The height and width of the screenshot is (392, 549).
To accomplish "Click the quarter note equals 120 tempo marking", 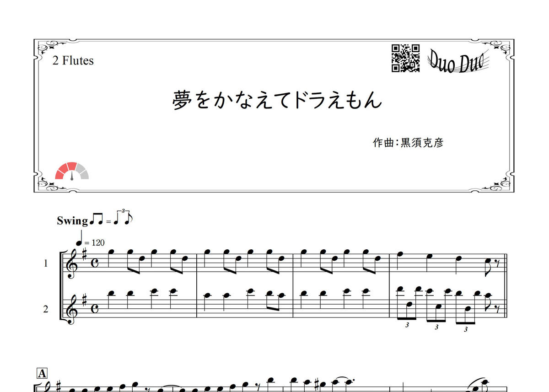I will tap(90, 239).
